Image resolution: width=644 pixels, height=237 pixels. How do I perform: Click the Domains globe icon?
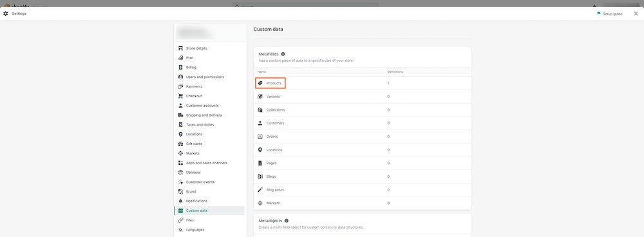[x=181, y=173]
